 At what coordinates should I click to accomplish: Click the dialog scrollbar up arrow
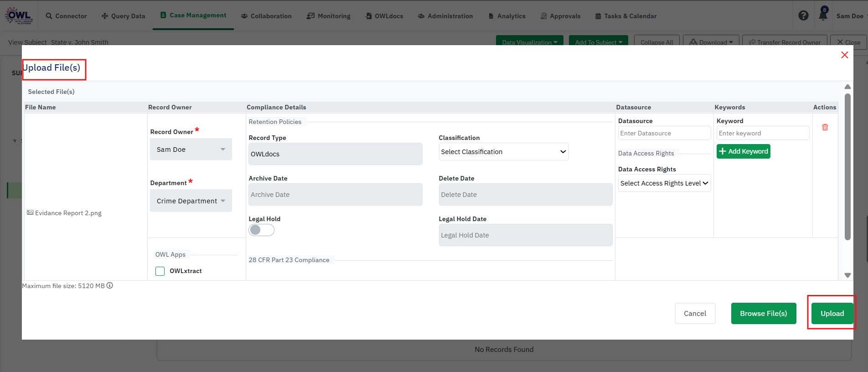847,87
